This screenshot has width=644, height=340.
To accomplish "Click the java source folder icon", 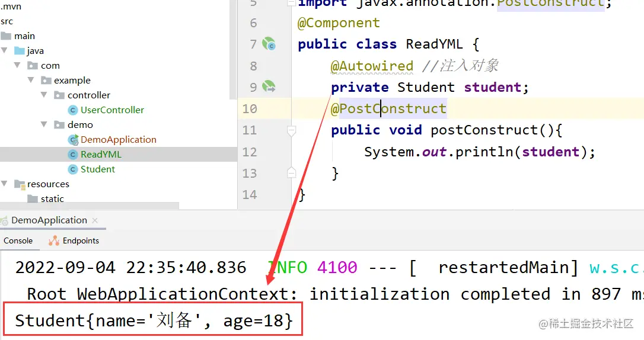I will click(20, 51).
